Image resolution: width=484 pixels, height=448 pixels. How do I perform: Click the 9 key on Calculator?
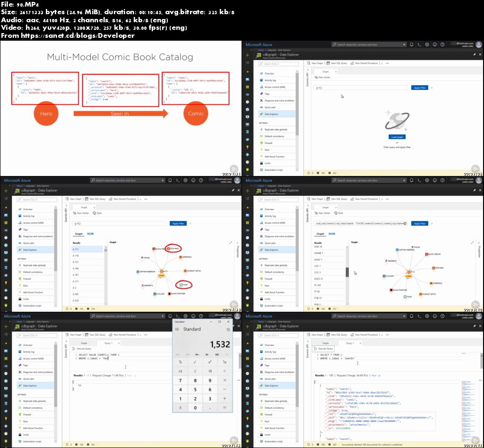pyautogui.click(x=210, y=380)
